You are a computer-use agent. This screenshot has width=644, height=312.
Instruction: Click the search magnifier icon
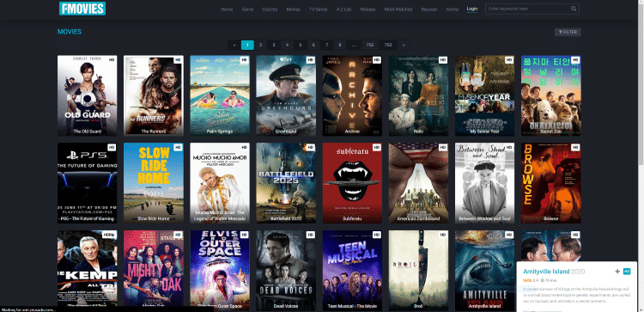click(x=574, y=9)
